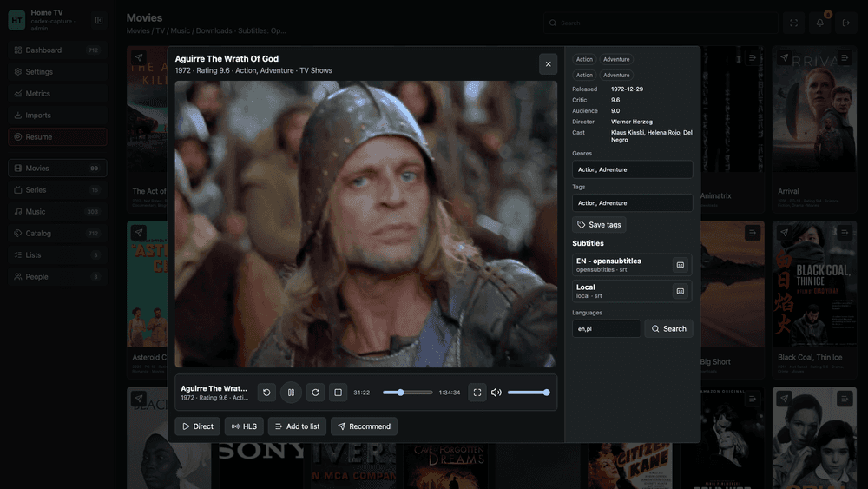
Task: Click the Recommend button
Action: (x=365, y=426)
